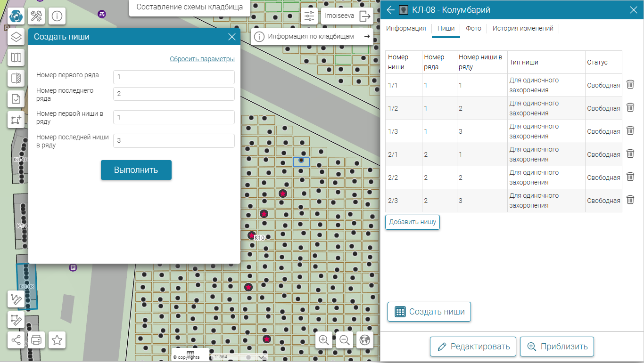The height and width of the screenshot is (363, 644).
Task: Click the Добавить нишу button
Action: tap(413, 222)
